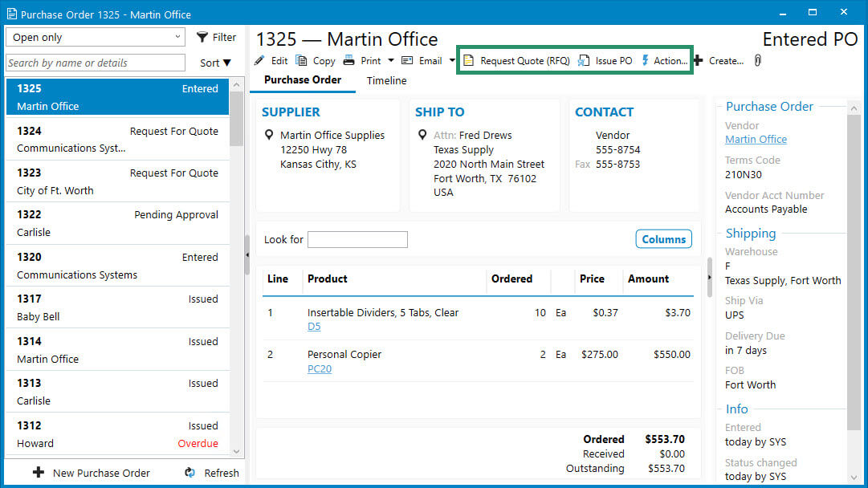Select purchase order 1324 Communications Syst...
This screenshot has height=488, width=868.
click(x=117, y=140)
